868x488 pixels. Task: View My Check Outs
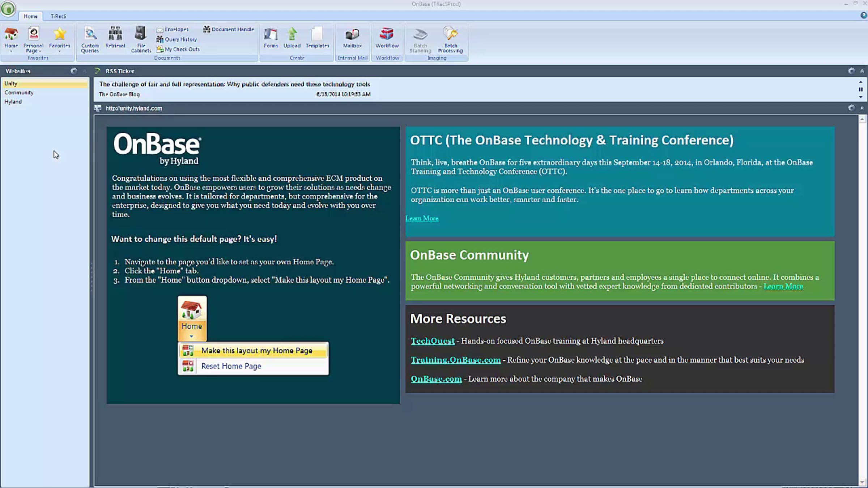(178, 49)
